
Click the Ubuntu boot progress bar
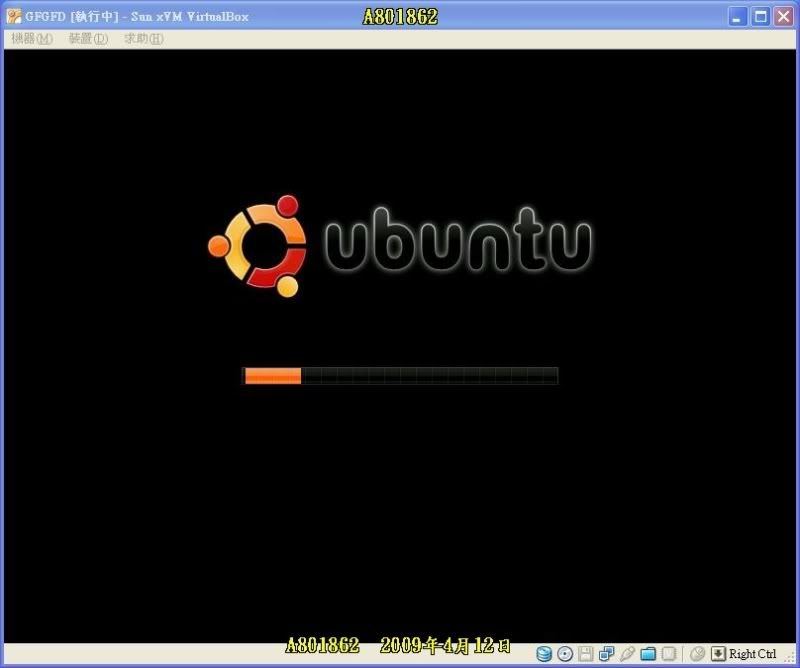(400, 376)
